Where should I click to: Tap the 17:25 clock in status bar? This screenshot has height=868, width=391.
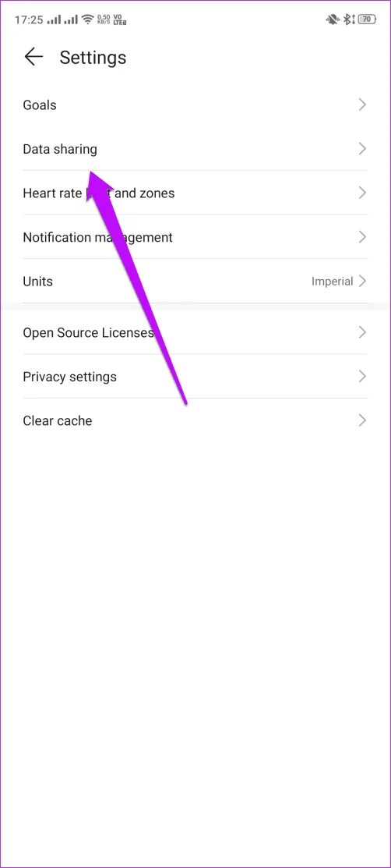point(29,20)
